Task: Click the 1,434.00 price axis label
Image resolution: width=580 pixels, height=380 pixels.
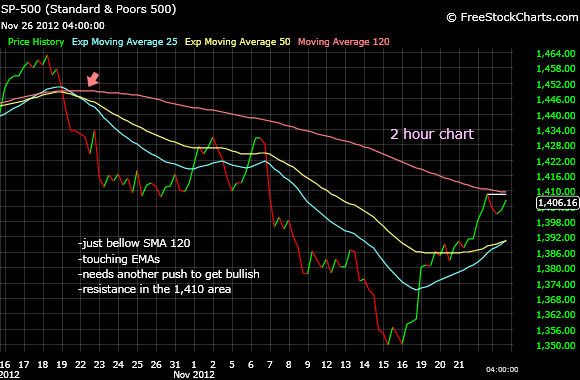Action: 556,131
